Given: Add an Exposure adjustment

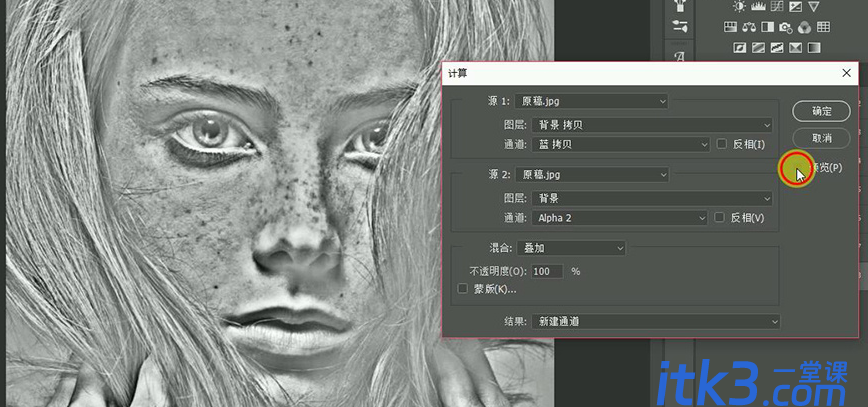Looking at the screenshot, I should [795, 7].
